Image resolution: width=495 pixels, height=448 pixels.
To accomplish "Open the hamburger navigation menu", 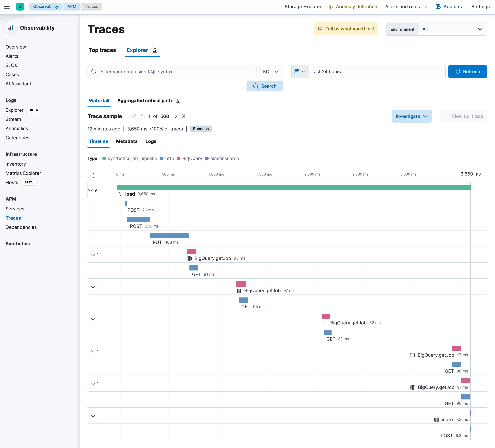I will [x=7, y=7].
